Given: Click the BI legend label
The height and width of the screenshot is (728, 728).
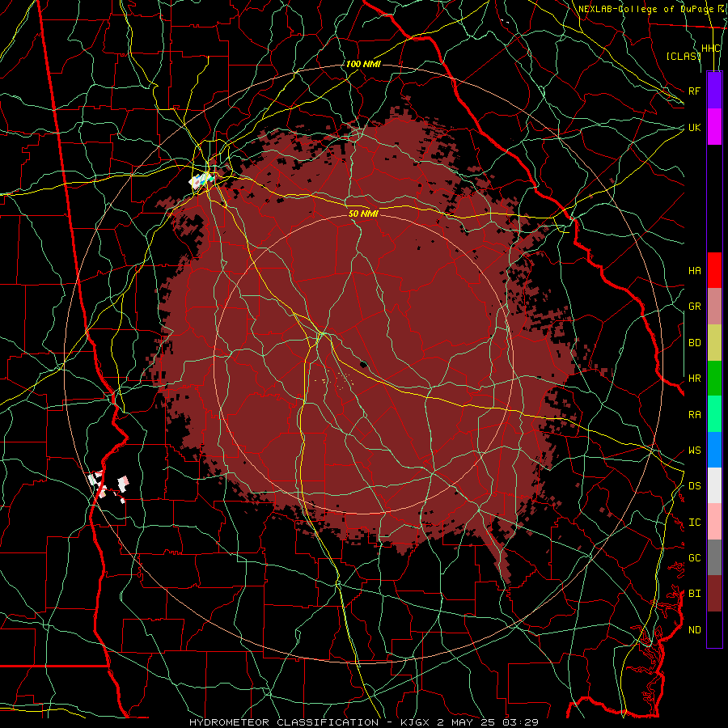Looking at the screenshot, I should pos(695,594).
